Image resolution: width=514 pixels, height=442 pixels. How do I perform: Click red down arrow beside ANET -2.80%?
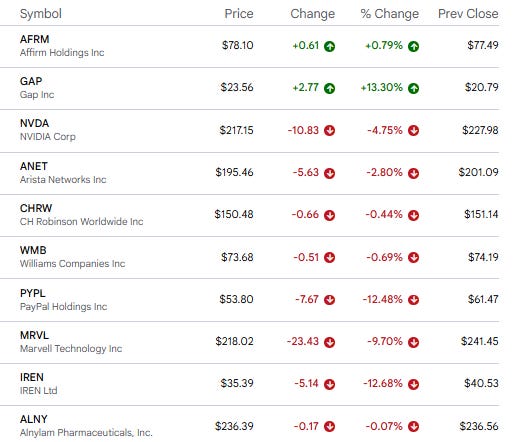coord(413,173)
